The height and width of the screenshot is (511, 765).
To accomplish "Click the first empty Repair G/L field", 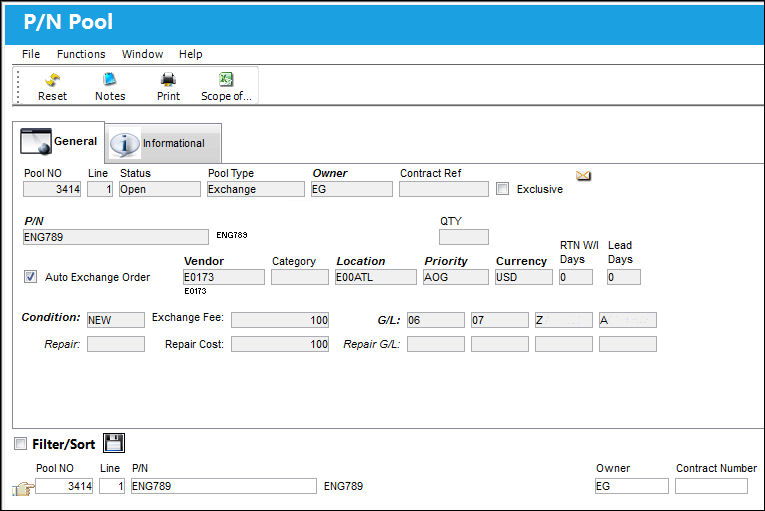I will point(436,344).
